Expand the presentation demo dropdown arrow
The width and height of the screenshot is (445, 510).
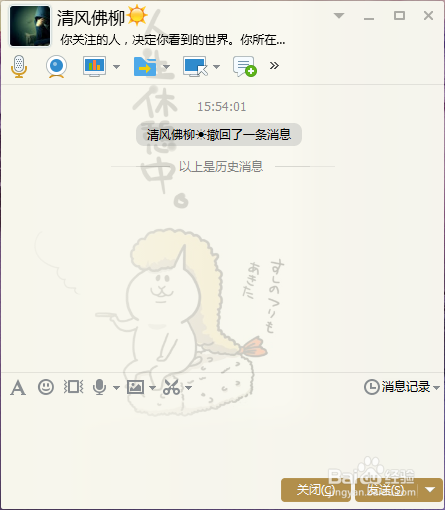116,67
